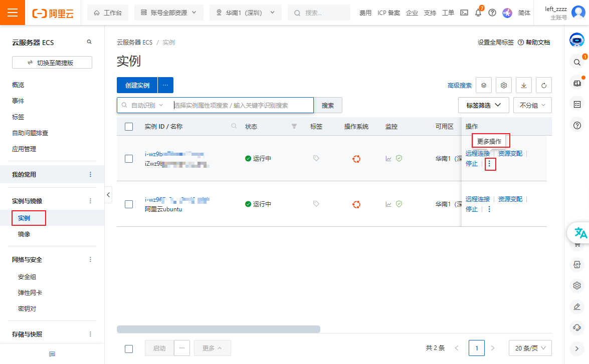Open the 账号全部资源 resource dropdown

168,13
